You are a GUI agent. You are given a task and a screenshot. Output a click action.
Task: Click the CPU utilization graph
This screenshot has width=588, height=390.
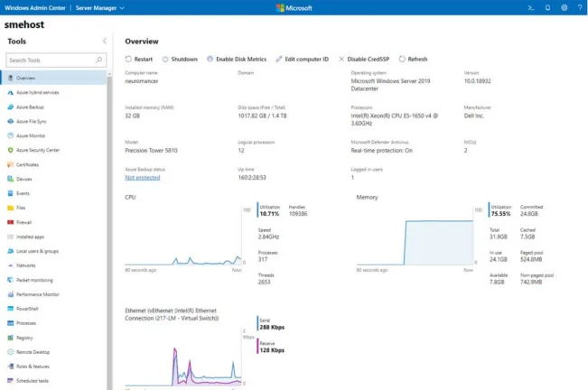(183, 236)
